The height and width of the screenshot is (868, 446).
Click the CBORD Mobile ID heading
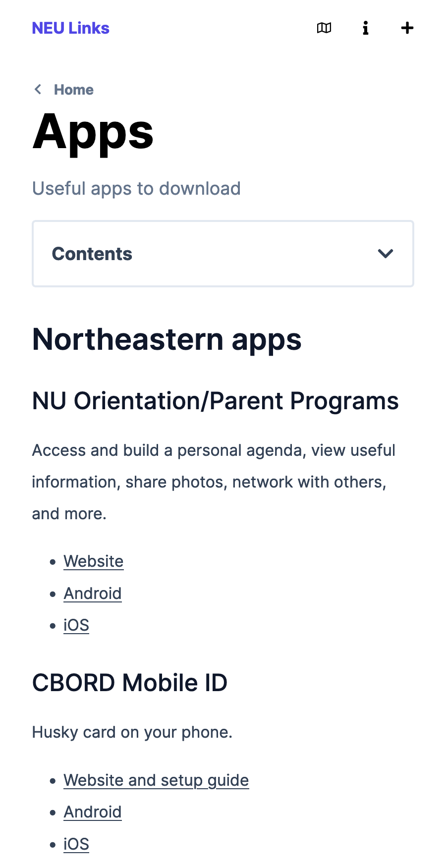(130, 683)
